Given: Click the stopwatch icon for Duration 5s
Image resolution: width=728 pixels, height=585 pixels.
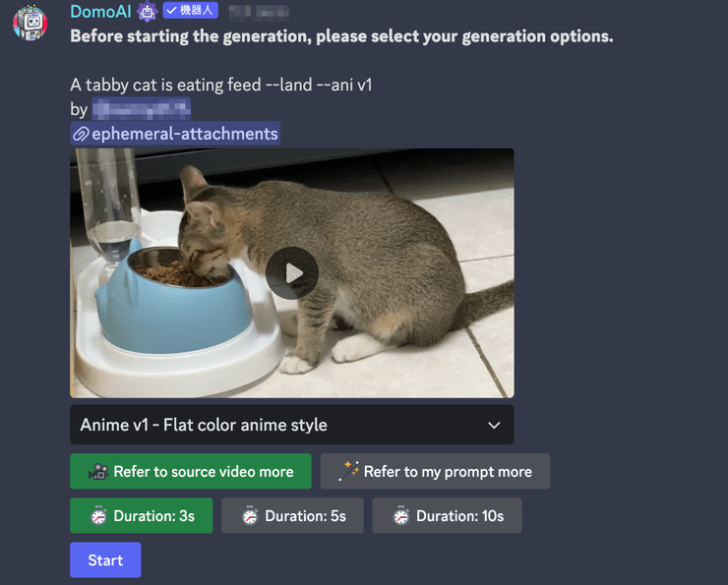Looking at the screenshot, I should [250, 516].
